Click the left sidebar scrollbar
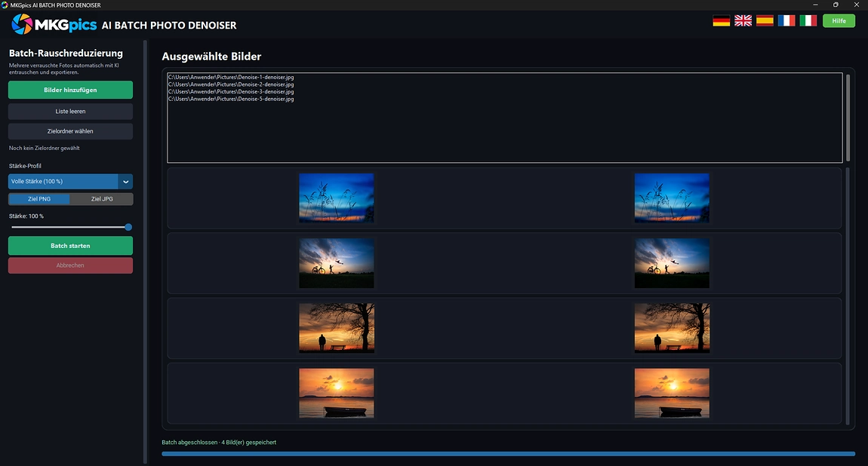Screen dimensions: 868x466 [145, 252]
